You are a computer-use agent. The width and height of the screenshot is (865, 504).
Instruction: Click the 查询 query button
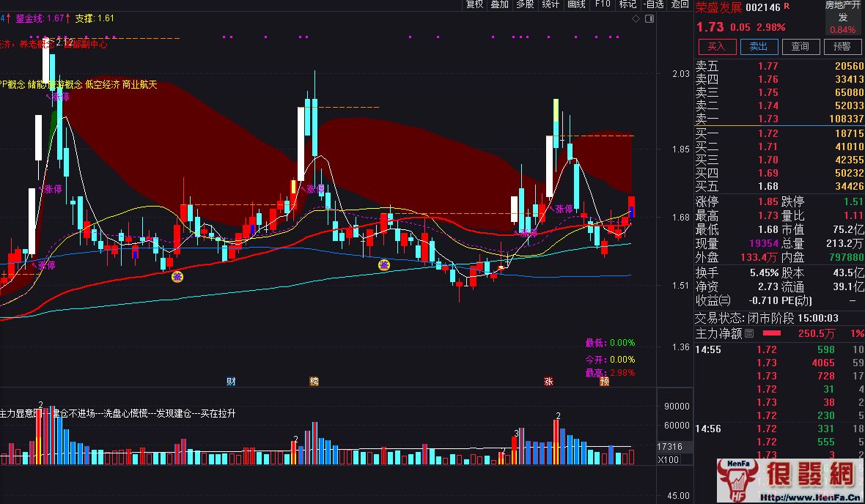click(x=800, y=47)
